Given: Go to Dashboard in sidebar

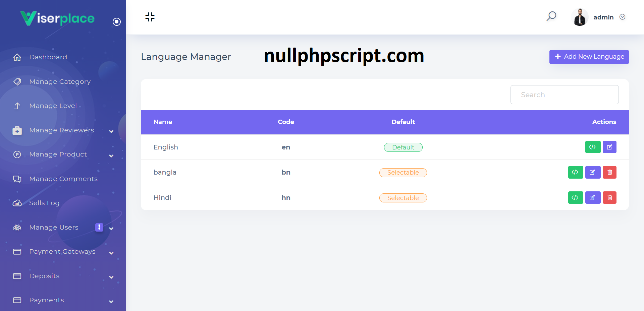Looking at the screenshot, I should pyautogui.click(x=48, y=57).
